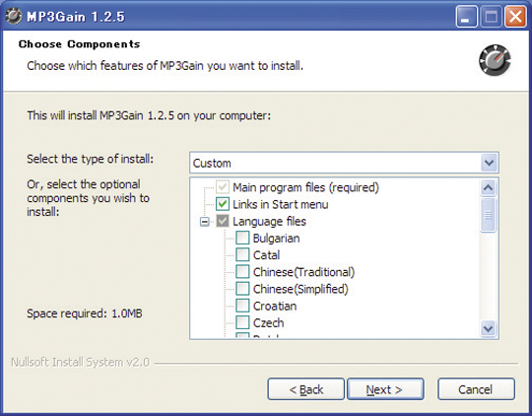Click the MP3Gain dial logo in header

495,60
